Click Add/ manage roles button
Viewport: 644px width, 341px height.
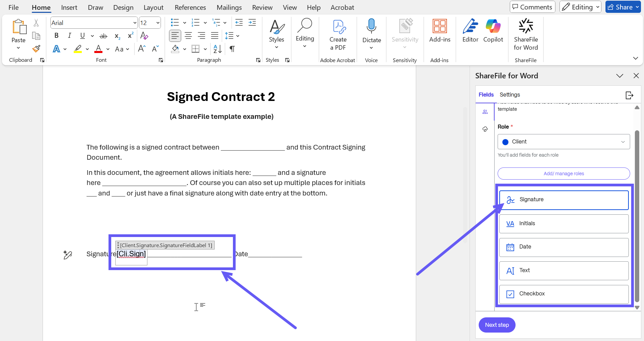pos(564,174)
